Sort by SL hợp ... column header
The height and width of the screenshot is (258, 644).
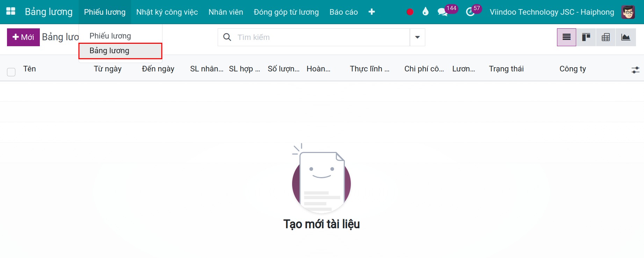pyautogui.click(x=245, y=69)
